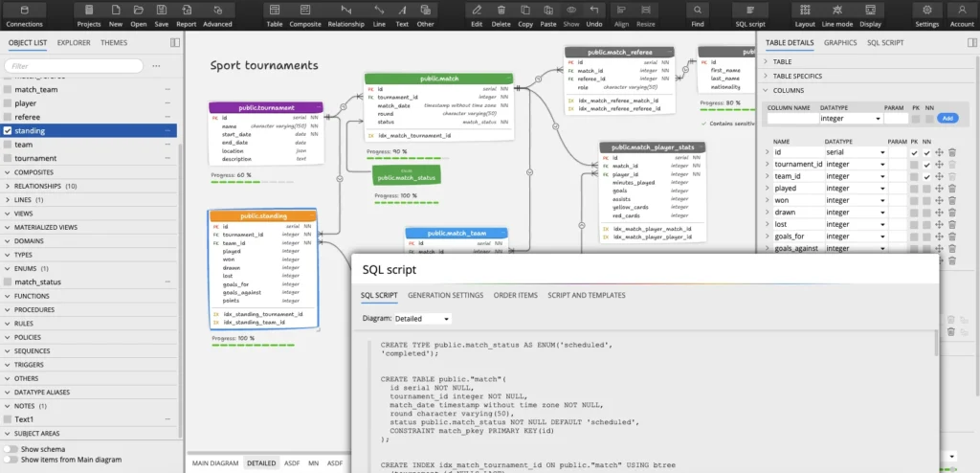980x473 pixels.
Task: Choose the Relationship tool
Action: (345, 15)
